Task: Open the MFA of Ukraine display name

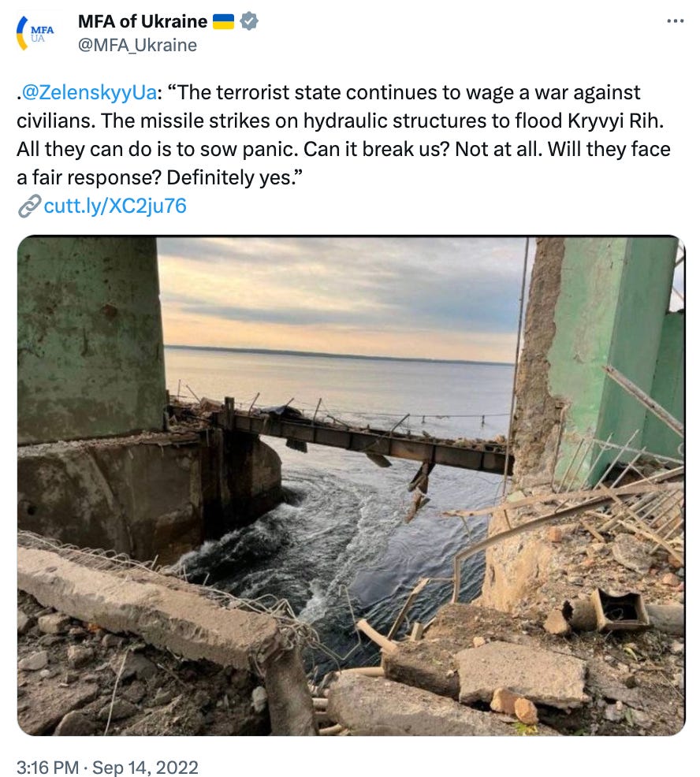Action: tap(142, 21)
